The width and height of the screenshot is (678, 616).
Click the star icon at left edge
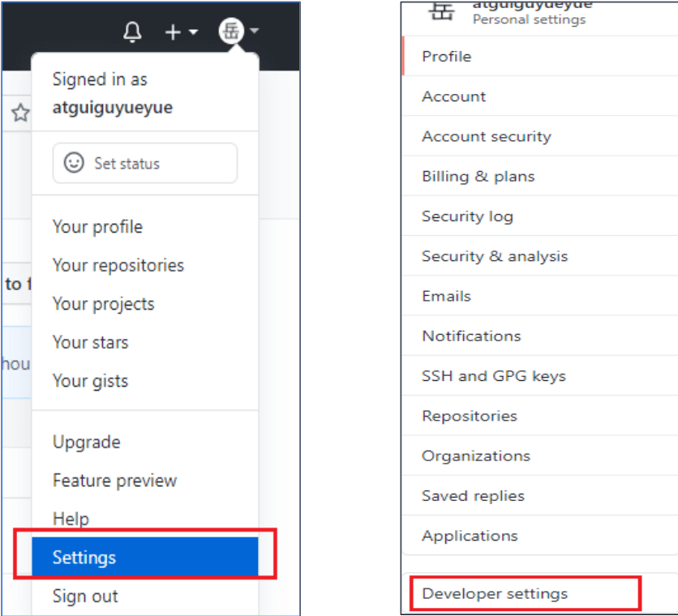20,113
